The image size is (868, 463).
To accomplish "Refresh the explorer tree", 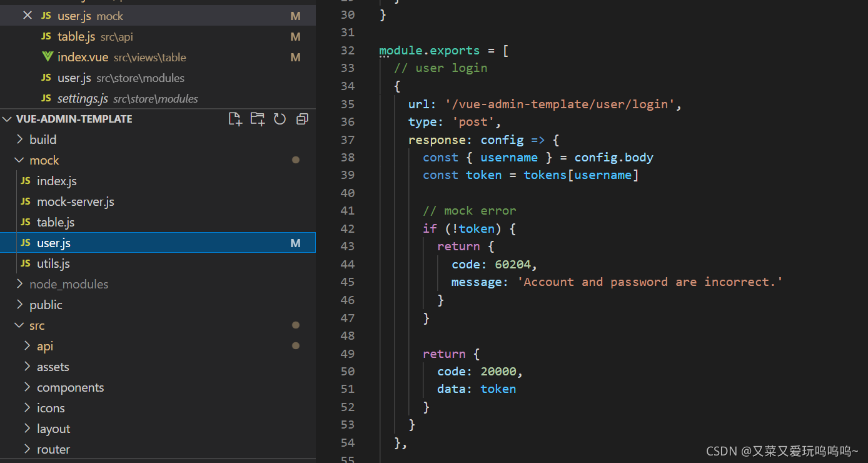I will tap(280, 119).
